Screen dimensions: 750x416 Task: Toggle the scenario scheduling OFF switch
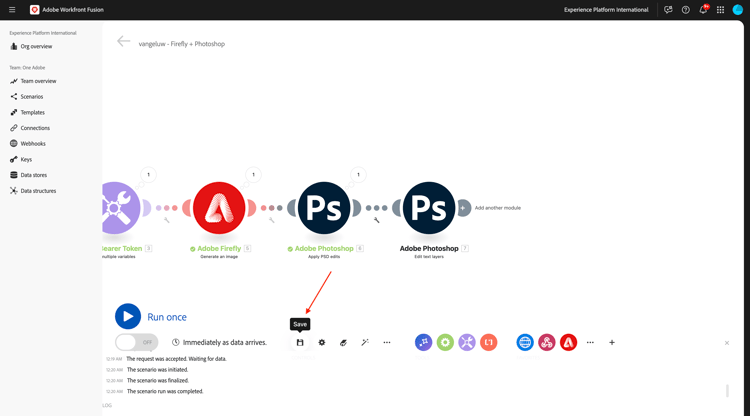pos(136,342)
